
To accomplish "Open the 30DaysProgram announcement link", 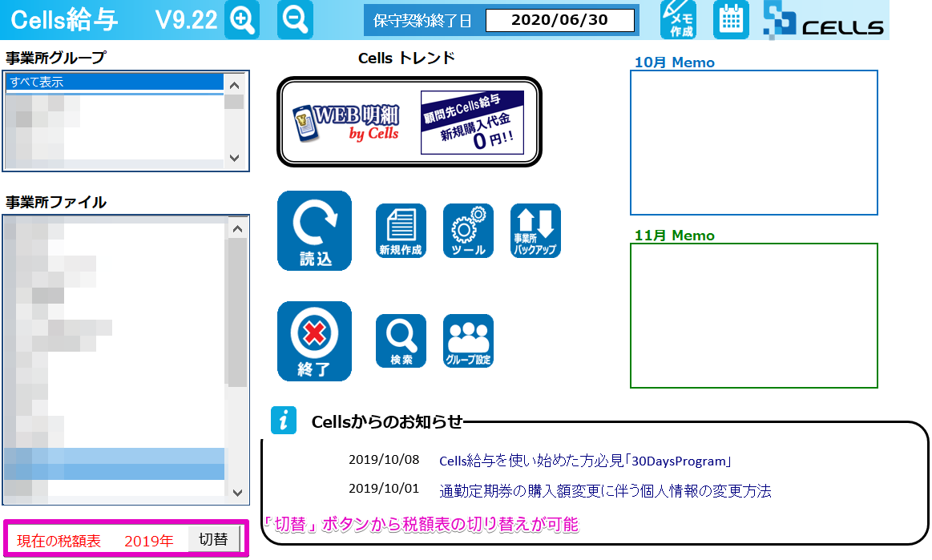I will pos(586,461).
